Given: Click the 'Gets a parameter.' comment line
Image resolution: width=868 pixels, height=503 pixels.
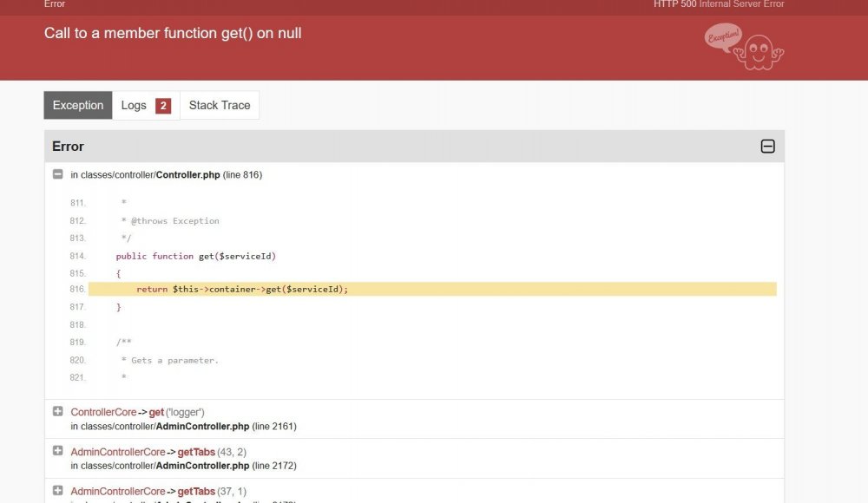Looking at the screenshot, I should click(x=170, y=360).
